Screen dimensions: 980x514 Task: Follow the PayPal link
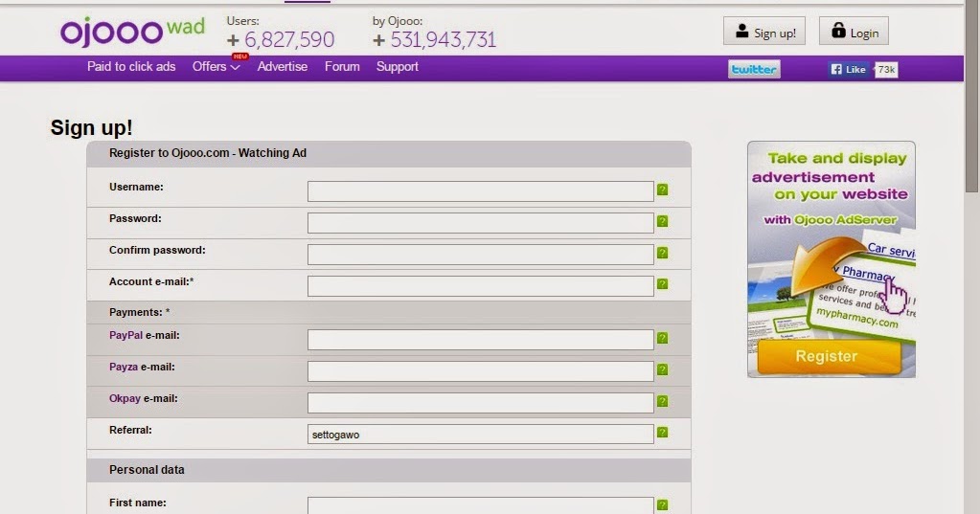[125, 335]
